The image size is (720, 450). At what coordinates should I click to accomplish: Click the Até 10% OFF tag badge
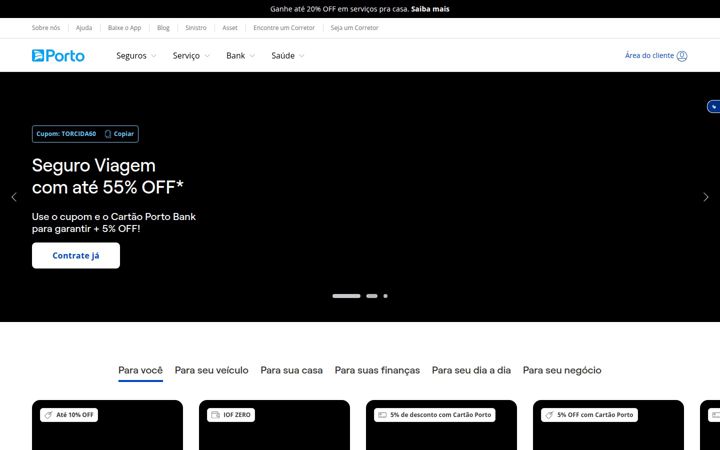[x=69, y=415]
